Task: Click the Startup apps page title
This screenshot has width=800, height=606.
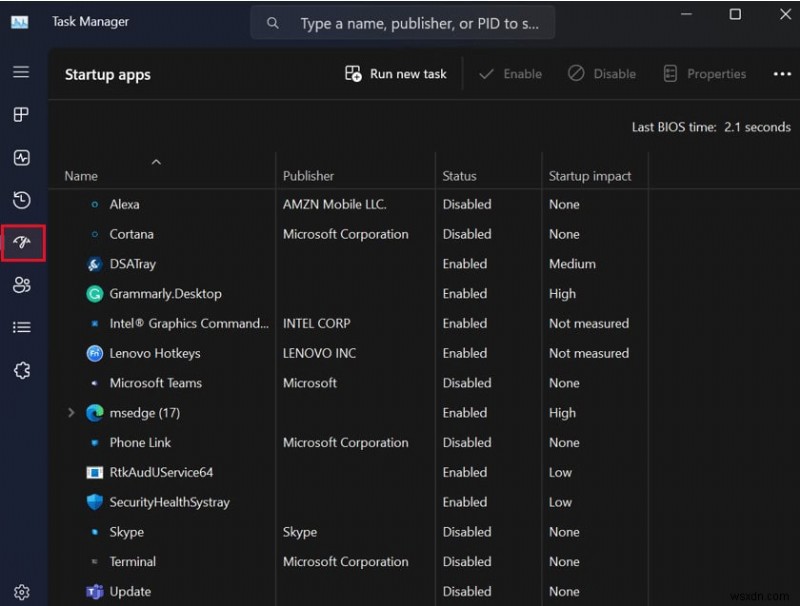Action: tap(108, 75)
